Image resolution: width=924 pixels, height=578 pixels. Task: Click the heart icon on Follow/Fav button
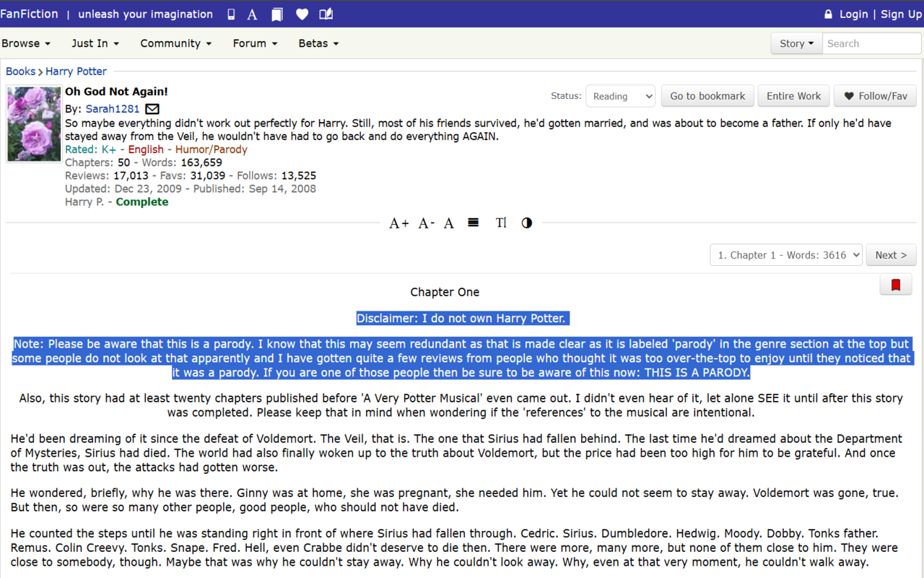click(849, 96)
